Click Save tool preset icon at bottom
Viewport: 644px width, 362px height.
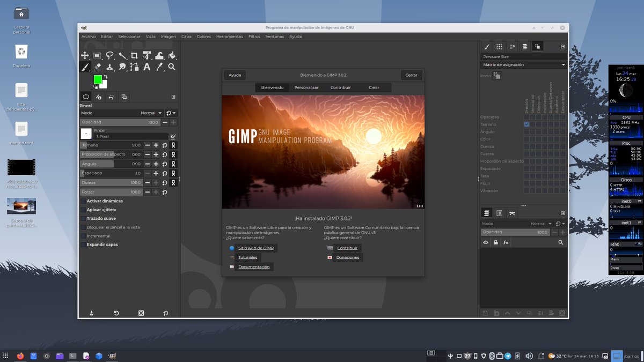click(92, 313)
